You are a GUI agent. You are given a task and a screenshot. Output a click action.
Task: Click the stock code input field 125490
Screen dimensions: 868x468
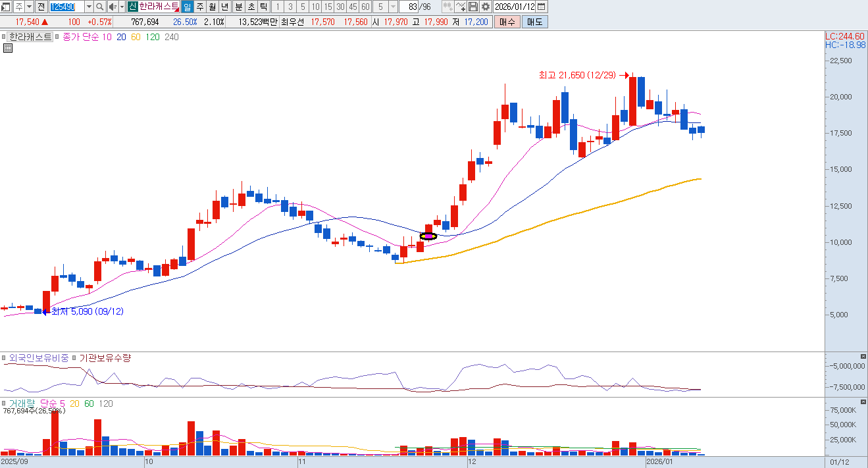click(66, 7)
